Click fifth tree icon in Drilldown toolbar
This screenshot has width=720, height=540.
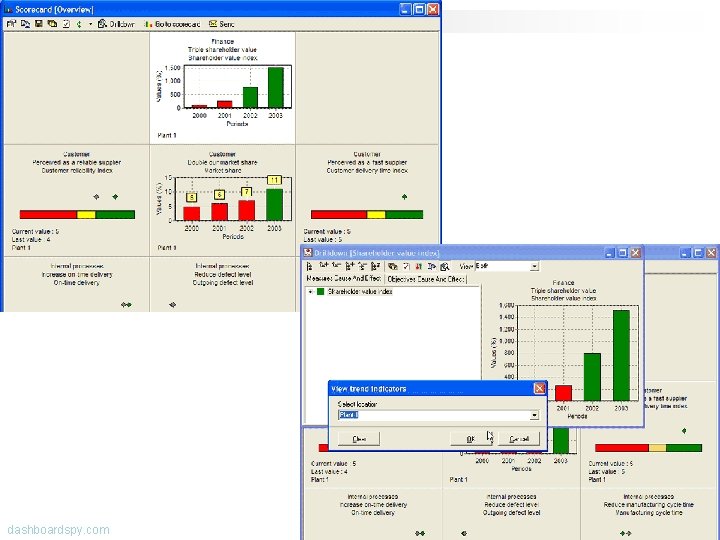tap(363, 266)
